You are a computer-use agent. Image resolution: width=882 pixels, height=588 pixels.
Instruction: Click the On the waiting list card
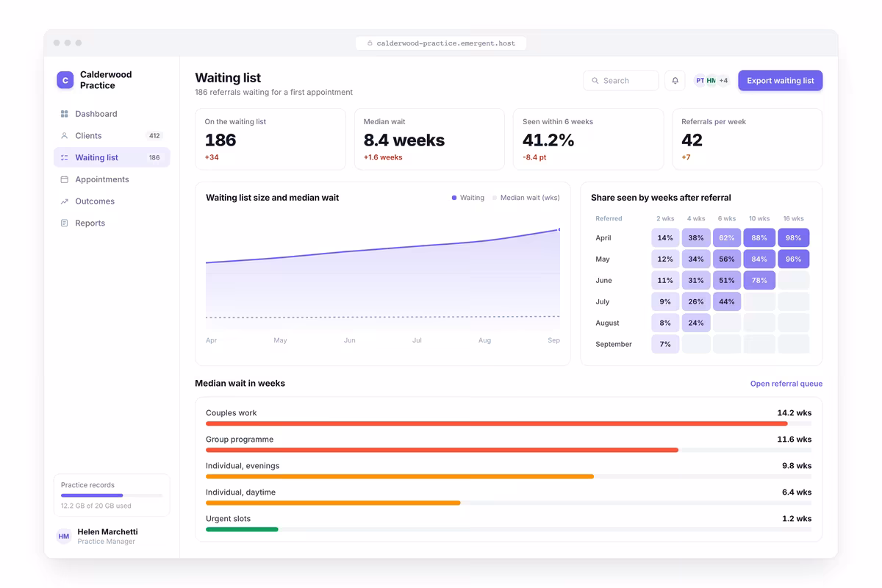pos(270,139)
